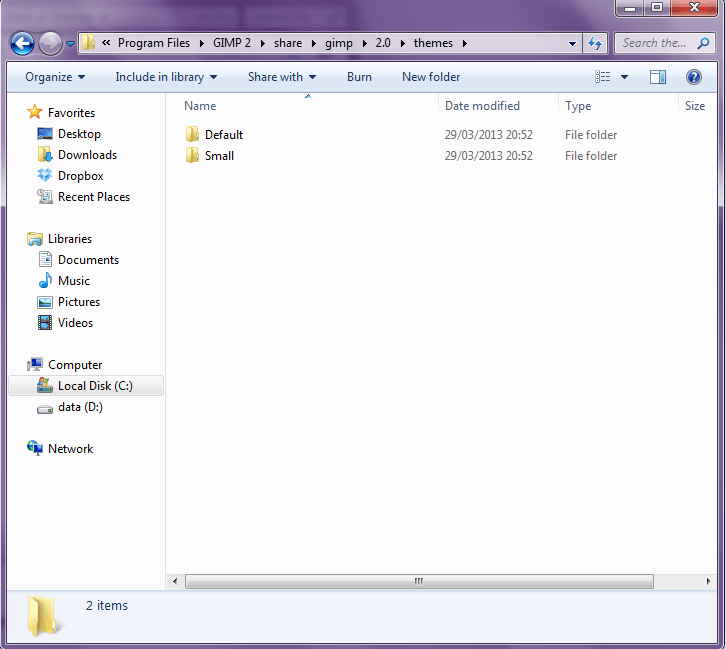Viewport: 726px width, 649px height.
Task: Click 'share' in the address breadcrumb
Action: (288, 43)
